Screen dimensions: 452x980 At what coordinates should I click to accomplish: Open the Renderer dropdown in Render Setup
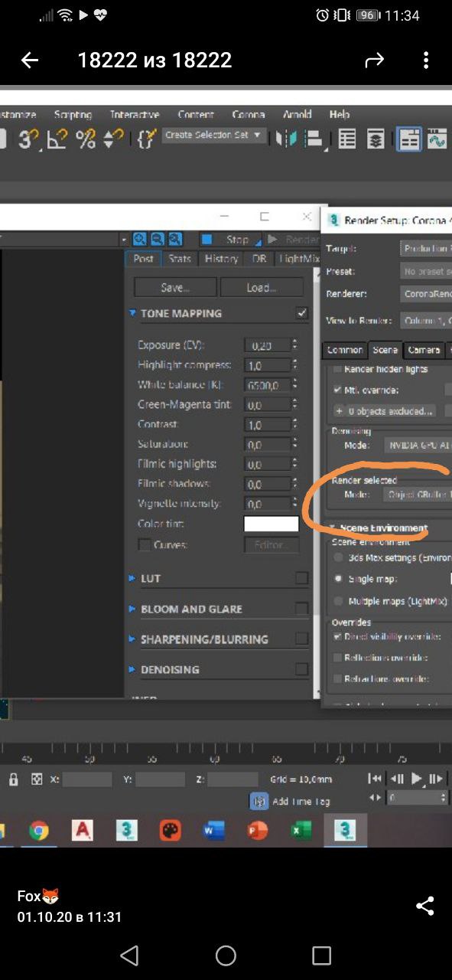tap(426, 294)
